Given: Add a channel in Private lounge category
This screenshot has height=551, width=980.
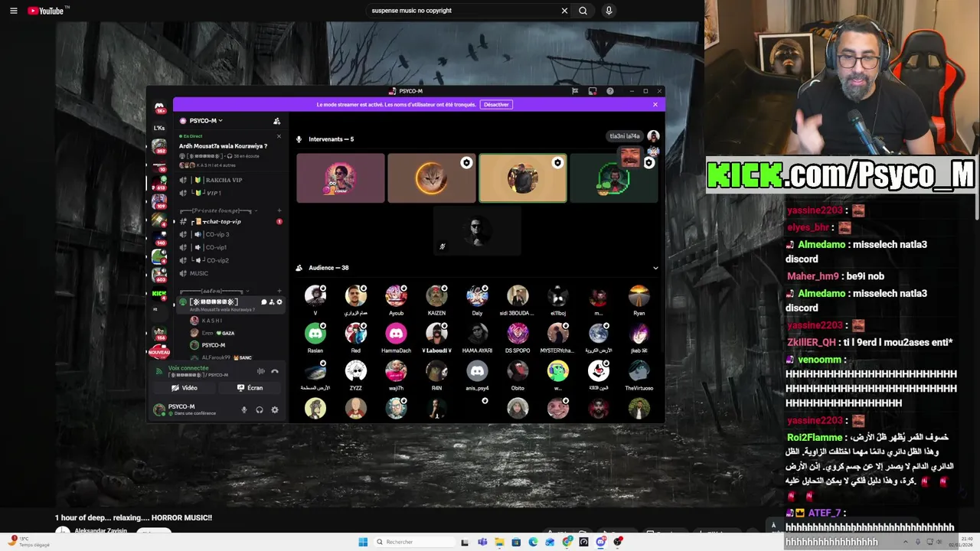Looking at the screenshot, I should tap(279, 210).
